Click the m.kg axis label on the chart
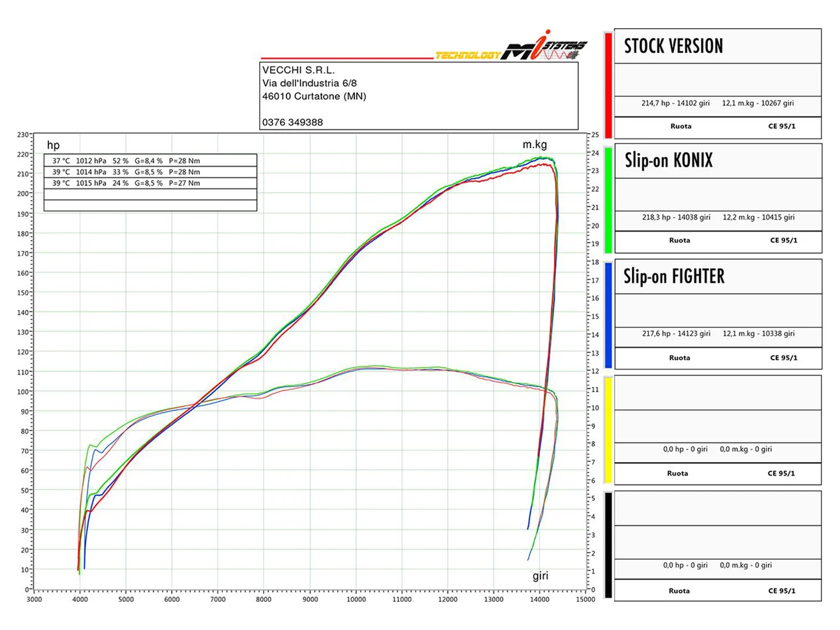Viewport: 840px width, 630px height. pos(535,145)
